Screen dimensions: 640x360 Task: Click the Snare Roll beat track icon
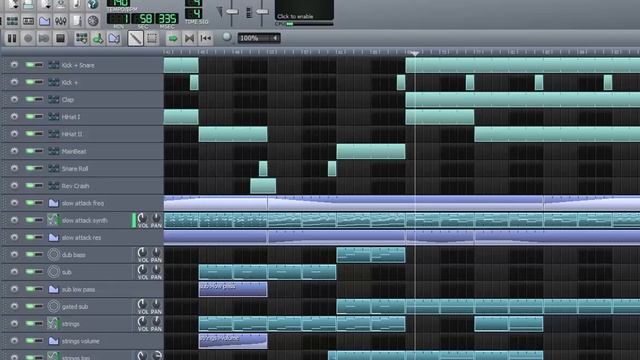pyautogui.click(x=53, y=168)
